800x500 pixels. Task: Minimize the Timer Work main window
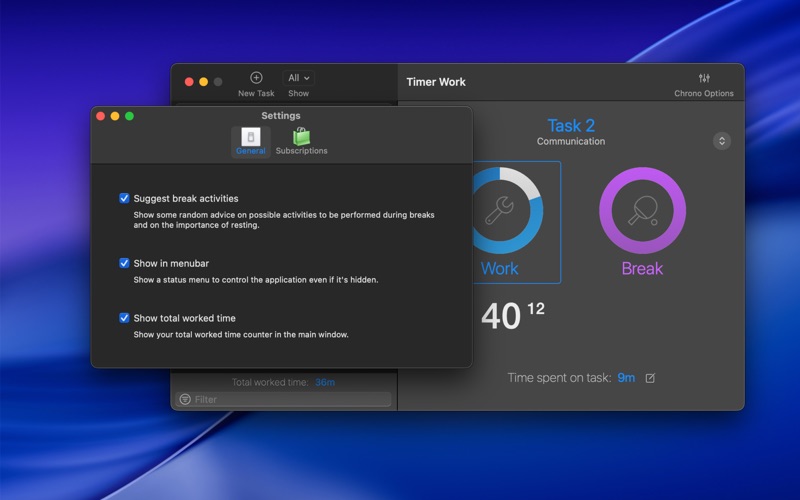204,82
